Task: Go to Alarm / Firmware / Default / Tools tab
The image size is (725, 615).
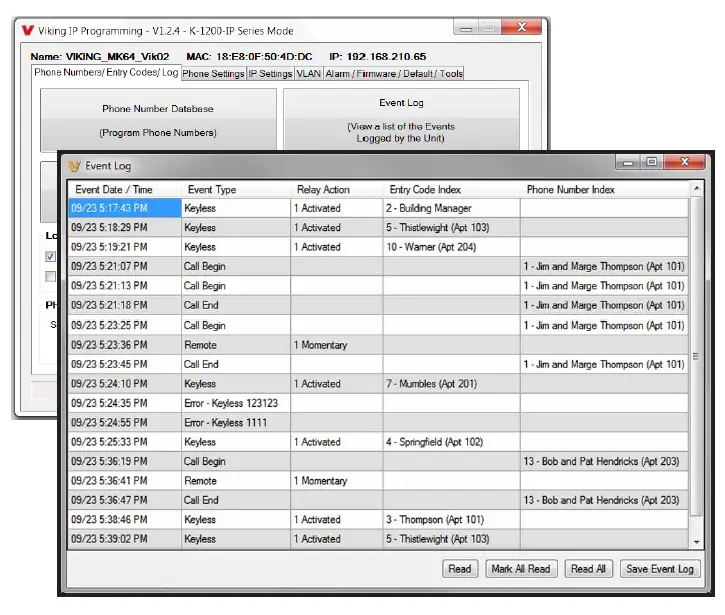Action: (394, 73)
